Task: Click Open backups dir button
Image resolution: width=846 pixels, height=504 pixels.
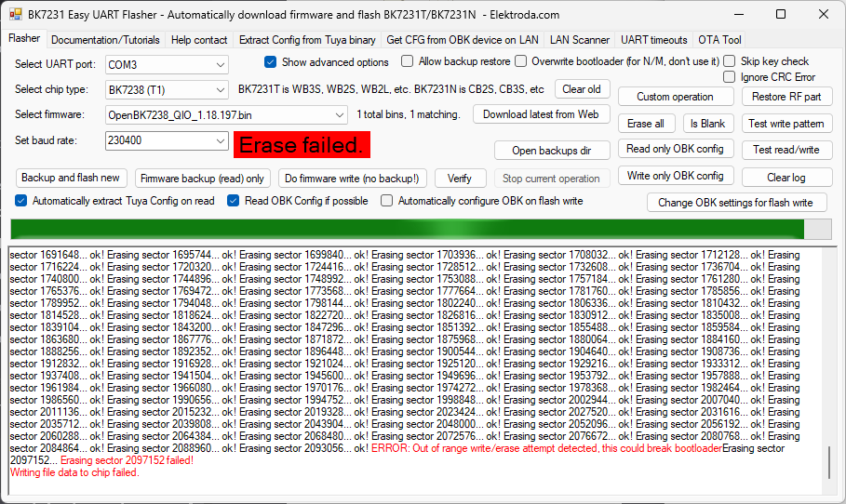Action: coord(551,151)
